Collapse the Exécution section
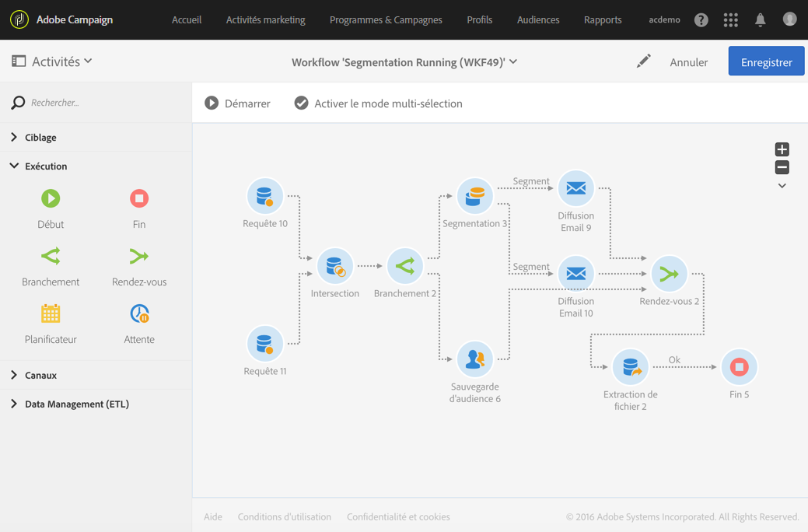Screen dimensions: 808x532 45,166
